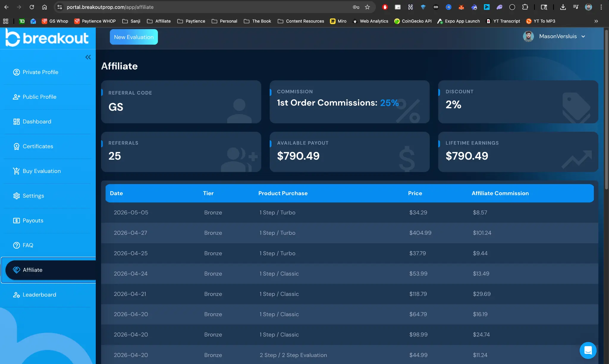Click the browser back arrow
This screenshot has height=364, width=609.
coord(7,7)
